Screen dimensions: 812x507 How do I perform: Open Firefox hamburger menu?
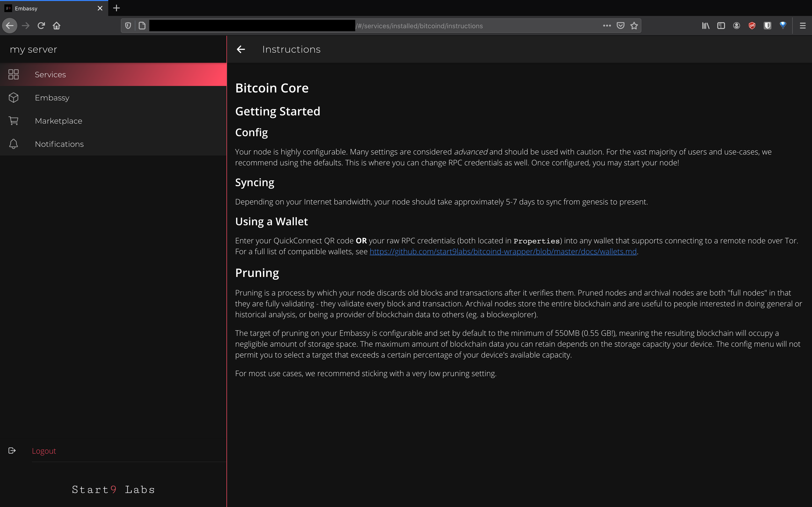tap(803, 26)
